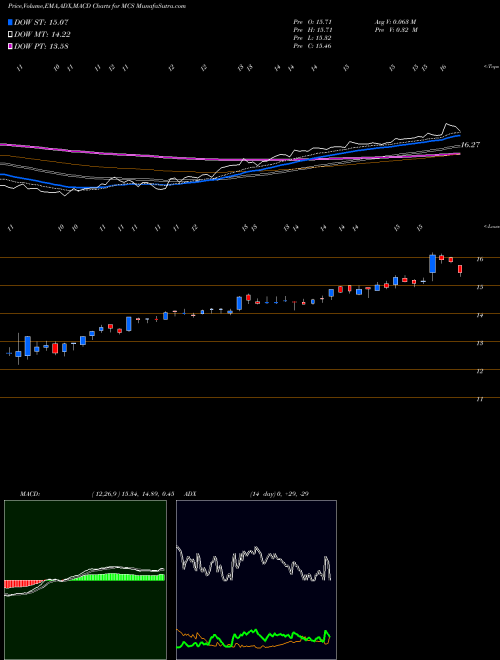Select the DOW PT: 13.58 label

point(41,46)
